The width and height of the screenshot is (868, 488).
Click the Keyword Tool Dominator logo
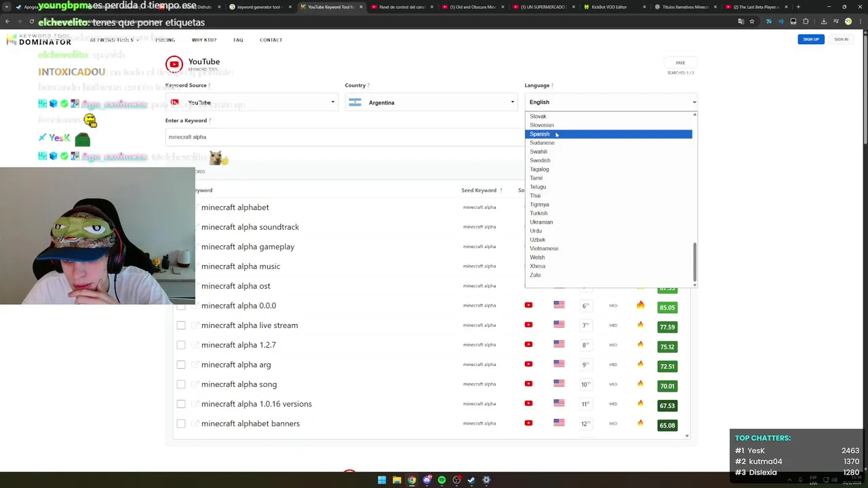click(x=39, y=39)
